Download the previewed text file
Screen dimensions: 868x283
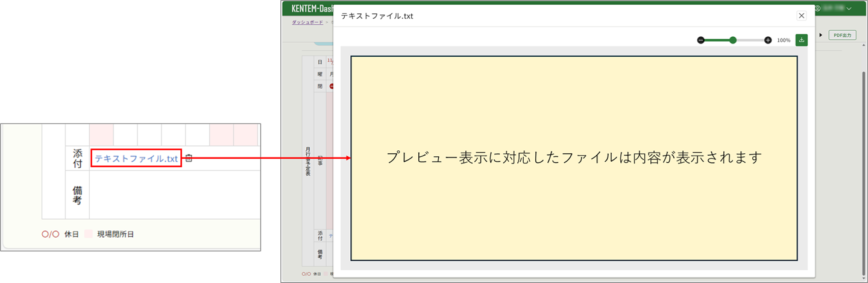point(801,40)
